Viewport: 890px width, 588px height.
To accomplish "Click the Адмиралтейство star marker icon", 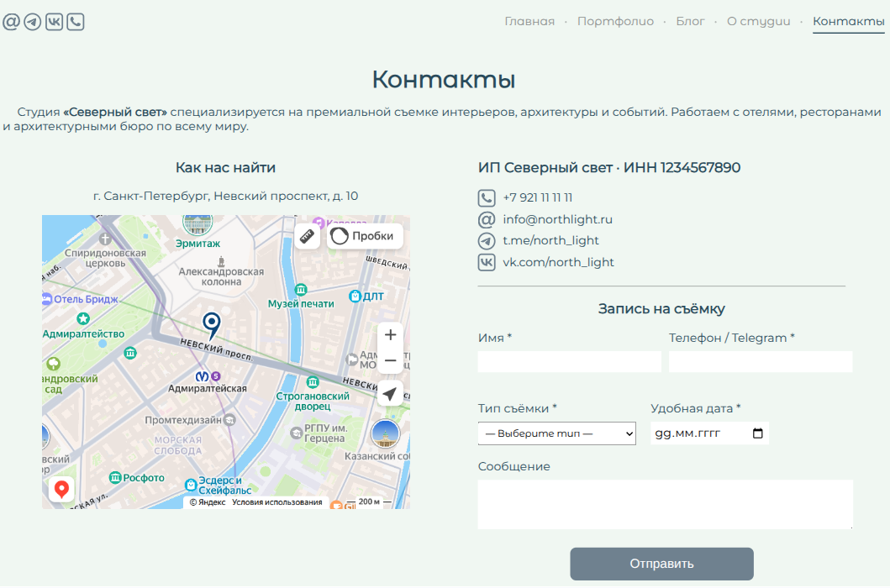I will (83, 319).
